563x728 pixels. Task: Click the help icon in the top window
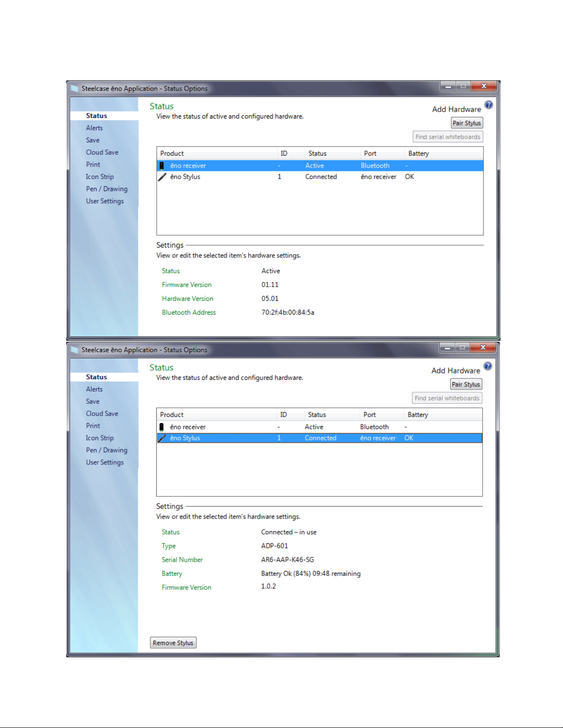pos(489,105)
